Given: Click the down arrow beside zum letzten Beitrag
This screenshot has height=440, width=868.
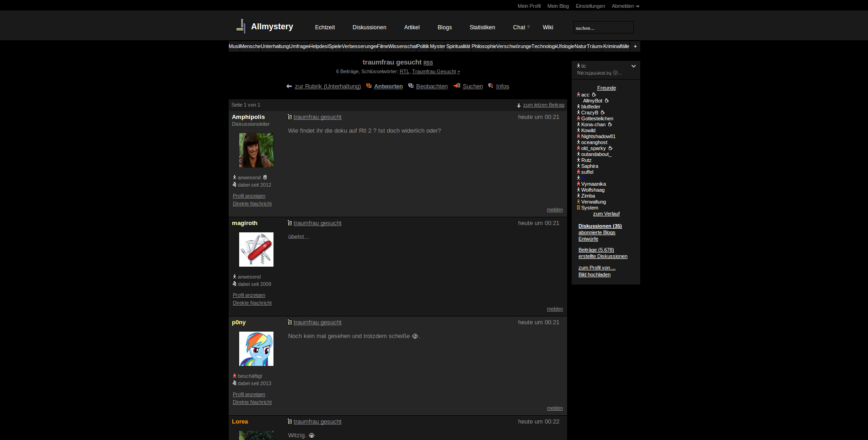Looking at the screenshot, I should click(x=519, y=106).
